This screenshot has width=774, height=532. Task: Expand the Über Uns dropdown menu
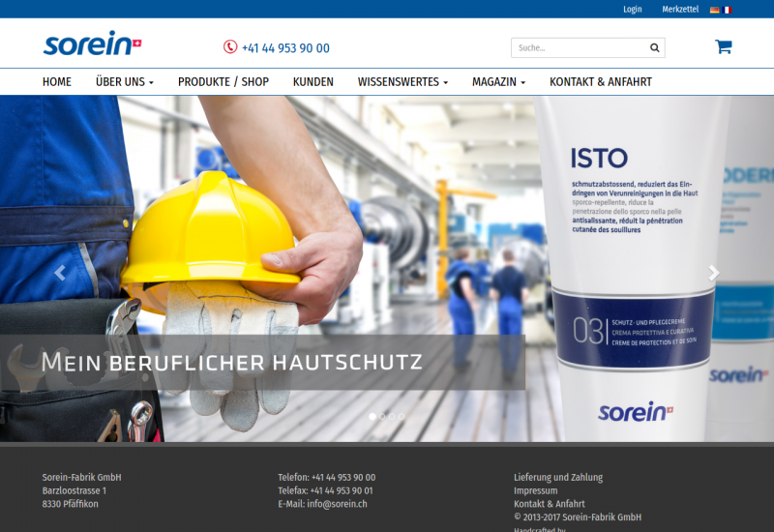[x=124, y=82]
